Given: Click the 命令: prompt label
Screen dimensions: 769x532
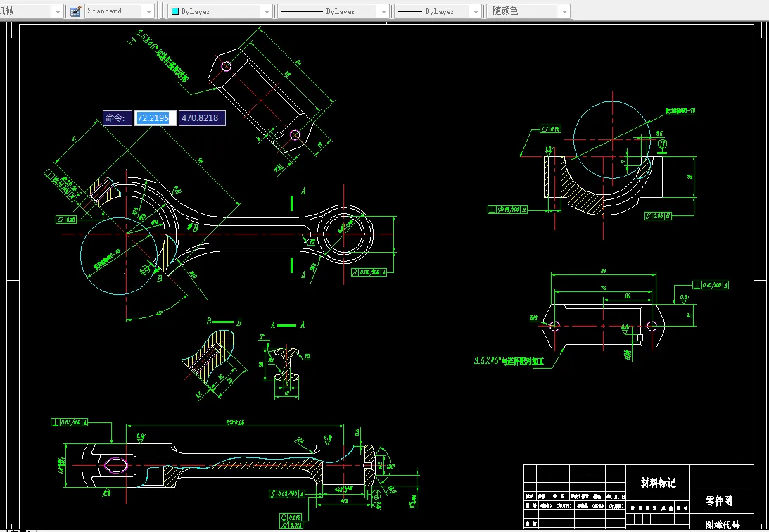Looking at the screenshot, I should click(x=117, y=118).
